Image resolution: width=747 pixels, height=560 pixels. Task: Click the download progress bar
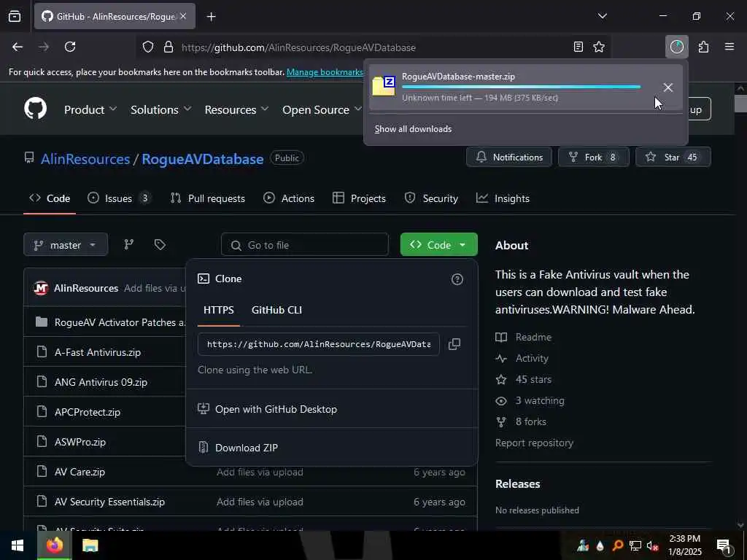click(x=521, y=87)
